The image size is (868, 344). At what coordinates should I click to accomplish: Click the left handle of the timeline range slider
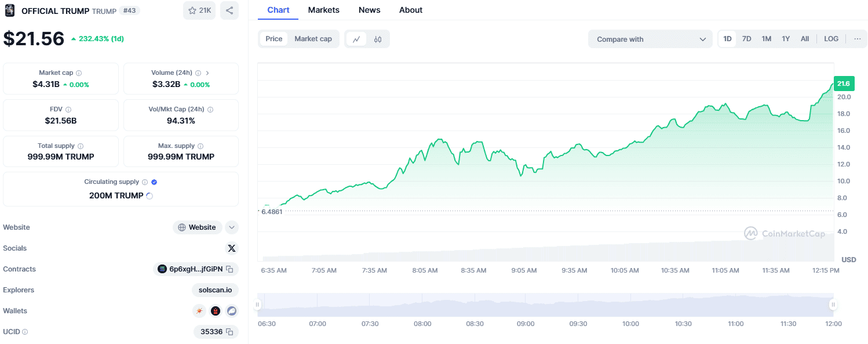click(258, 305)
